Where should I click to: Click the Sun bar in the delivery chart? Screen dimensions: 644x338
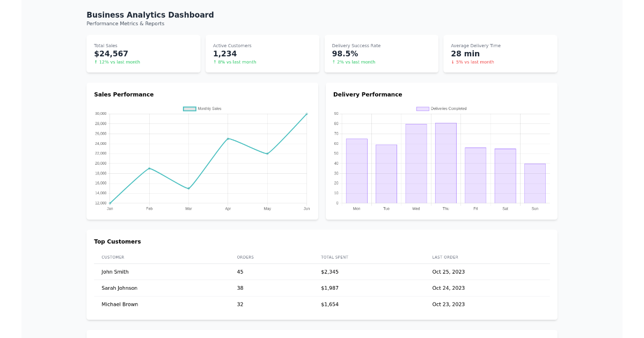coord(535,182)
